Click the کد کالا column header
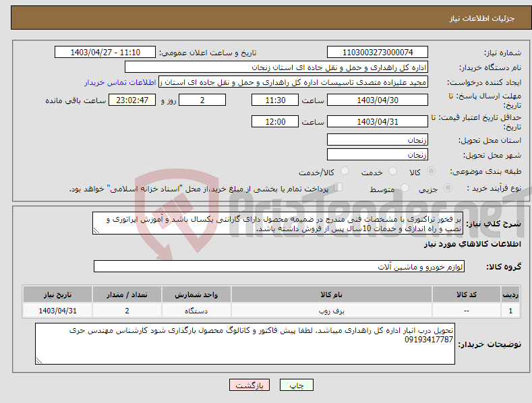This screenshot has width=532, height=403. pos(467,294)
